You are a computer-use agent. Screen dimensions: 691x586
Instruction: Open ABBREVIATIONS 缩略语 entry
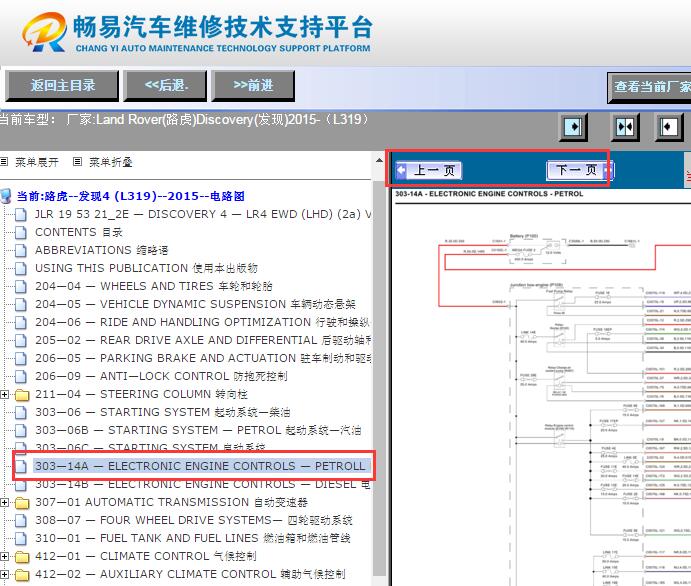click(101, 250)
